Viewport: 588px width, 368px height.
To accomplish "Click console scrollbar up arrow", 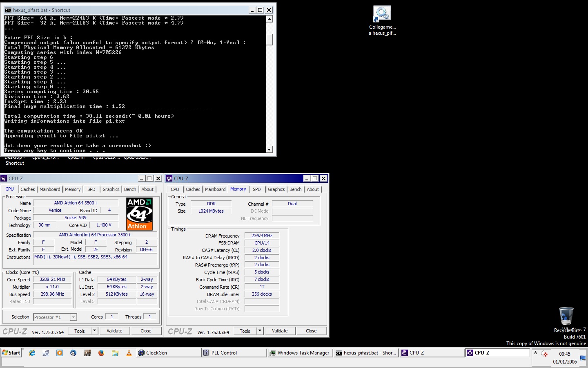I will point(269,19).
